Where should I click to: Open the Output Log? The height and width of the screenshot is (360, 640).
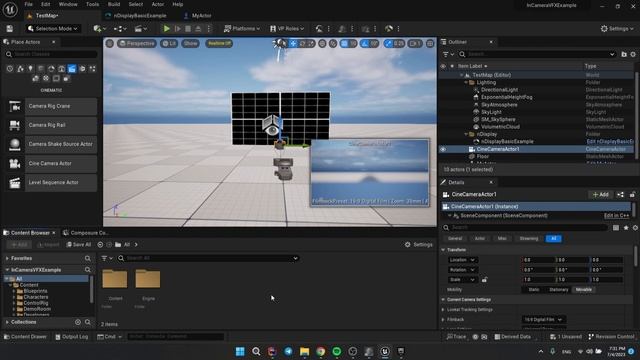click(72, 337)
